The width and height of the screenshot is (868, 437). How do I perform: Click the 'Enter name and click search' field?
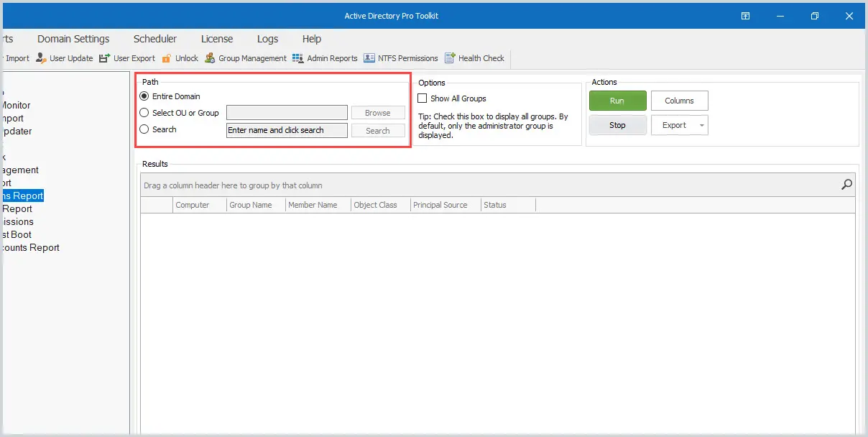[x=287, y=130]
